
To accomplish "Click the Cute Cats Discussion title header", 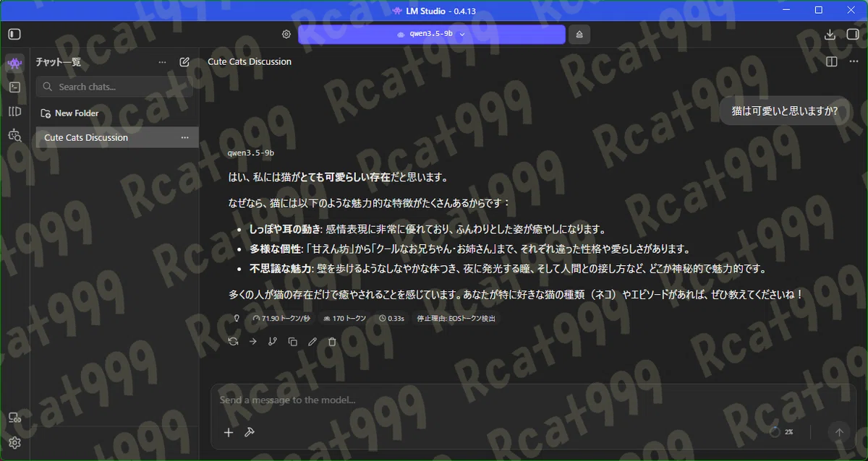I will point(250,62).
